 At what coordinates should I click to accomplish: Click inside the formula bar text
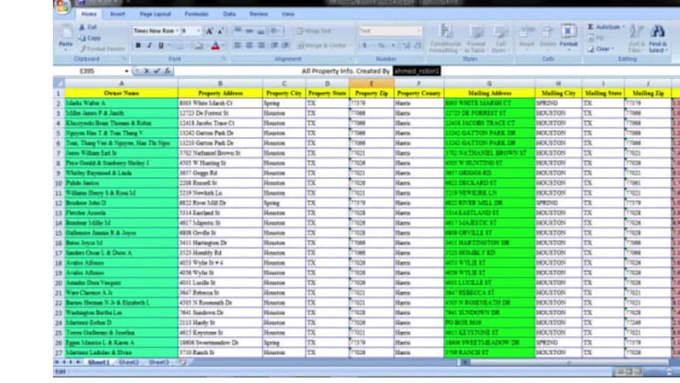(x=371, y=71)
